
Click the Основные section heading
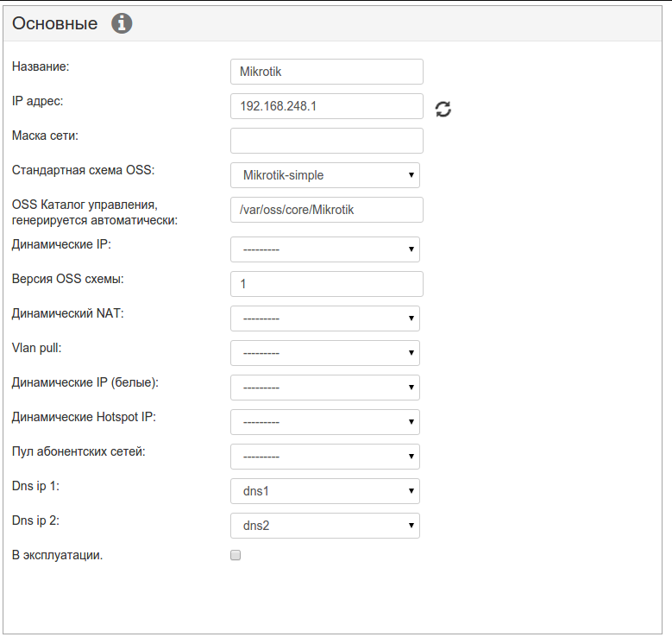[x=55, y=23]
